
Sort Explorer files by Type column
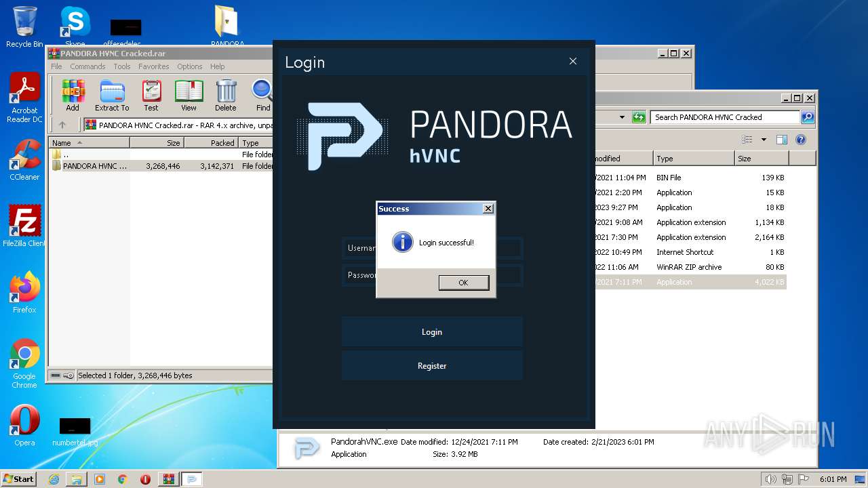[694, 159]
